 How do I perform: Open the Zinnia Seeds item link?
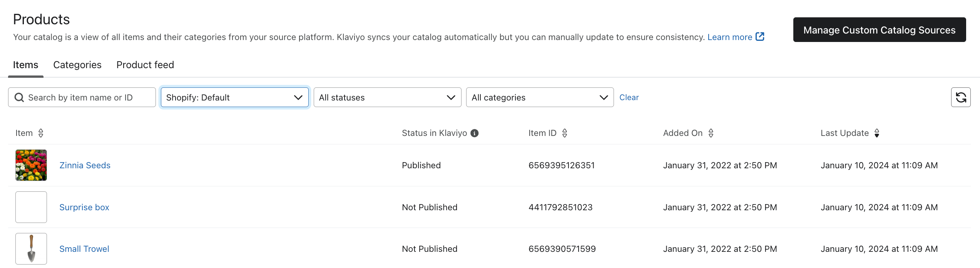click(x=85, y=165)
